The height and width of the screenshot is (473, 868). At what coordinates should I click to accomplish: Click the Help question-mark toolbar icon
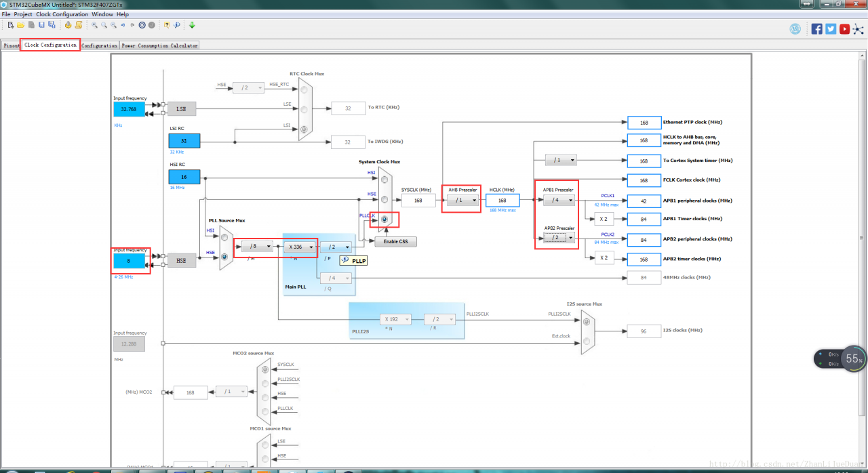coord(167,25)
